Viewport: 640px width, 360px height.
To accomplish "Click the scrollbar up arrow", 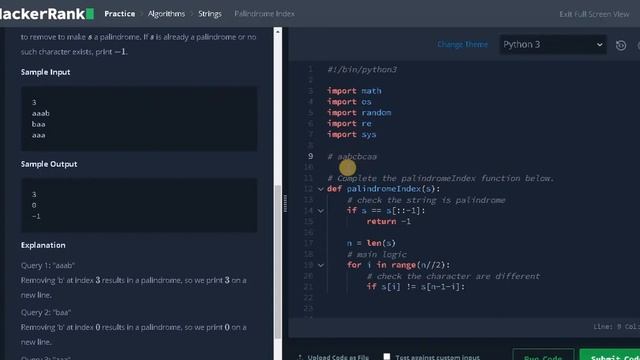I will pos(278,31).
